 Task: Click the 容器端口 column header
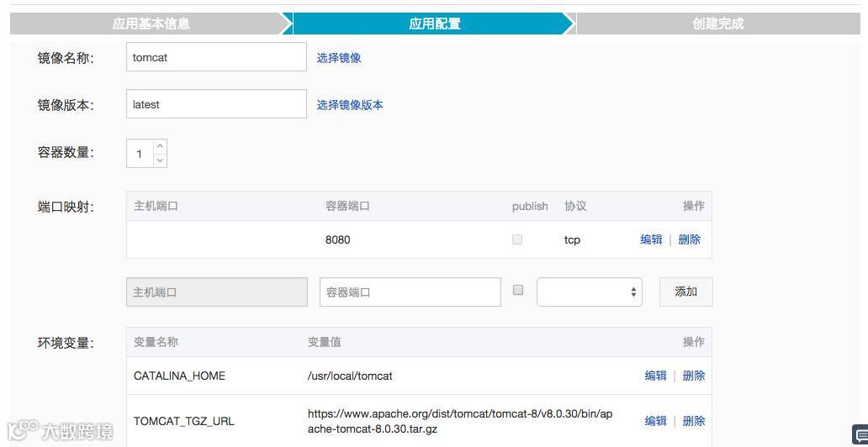pos(347,207)
